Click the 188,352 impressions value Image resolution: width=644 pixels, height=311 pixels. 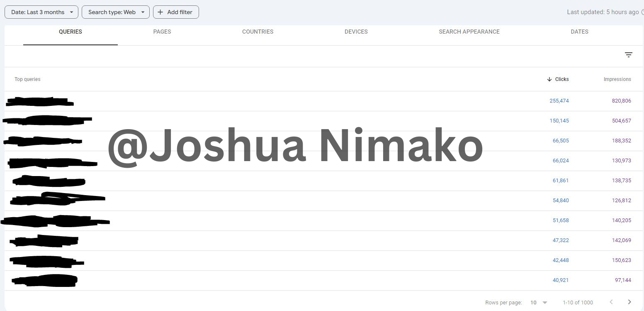click(x=621, y=141)
